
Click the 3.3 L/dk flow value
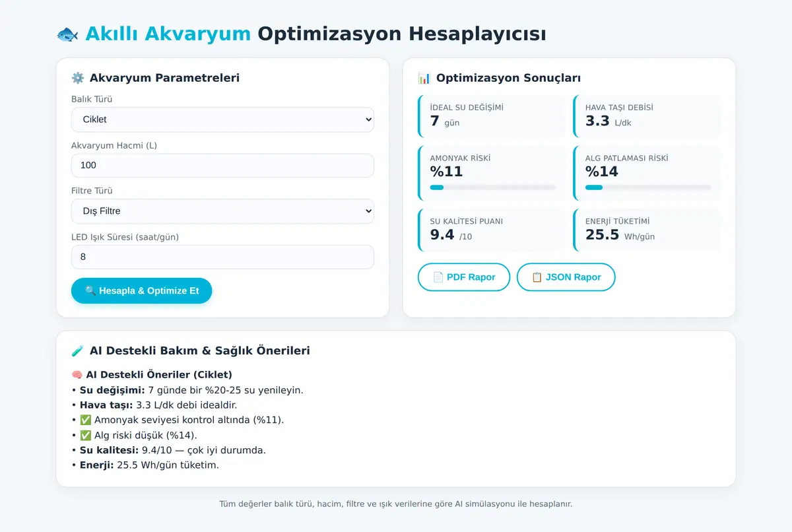[x=609, y=121]
